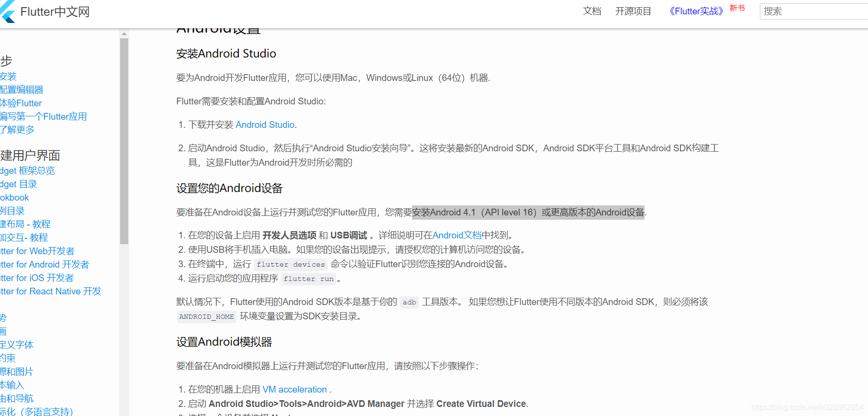Open the 《Flutter实战》 book link
Viewport: 868px width, 416px height.
coord(696,11)
